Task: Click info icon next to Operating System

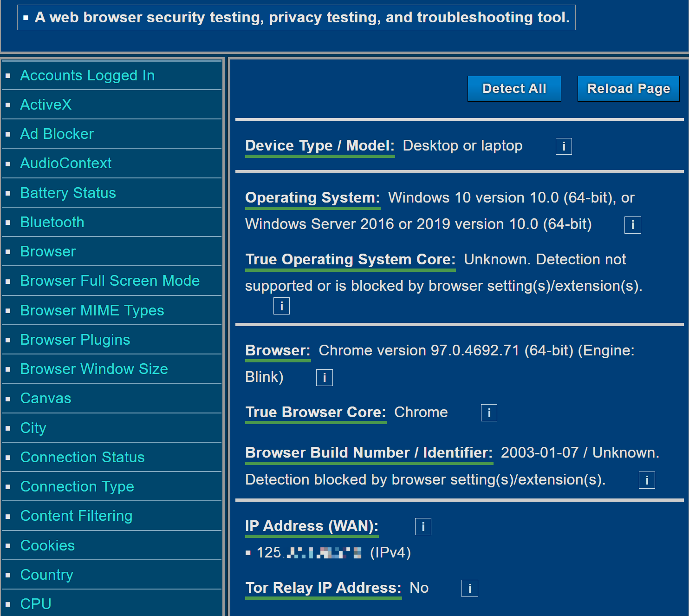Action: (632, 225)
